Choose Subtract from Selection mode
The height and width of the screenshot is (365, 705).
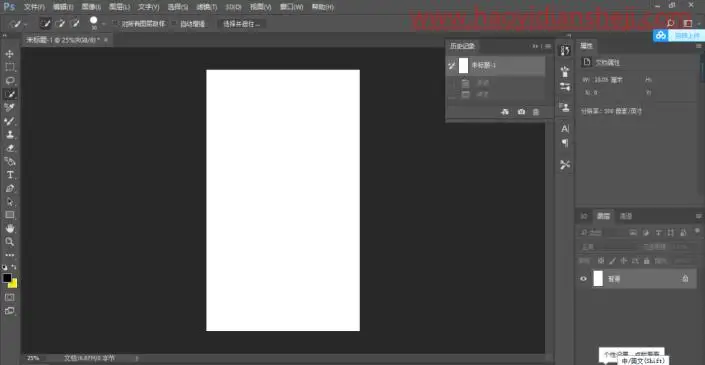point(75,23)
